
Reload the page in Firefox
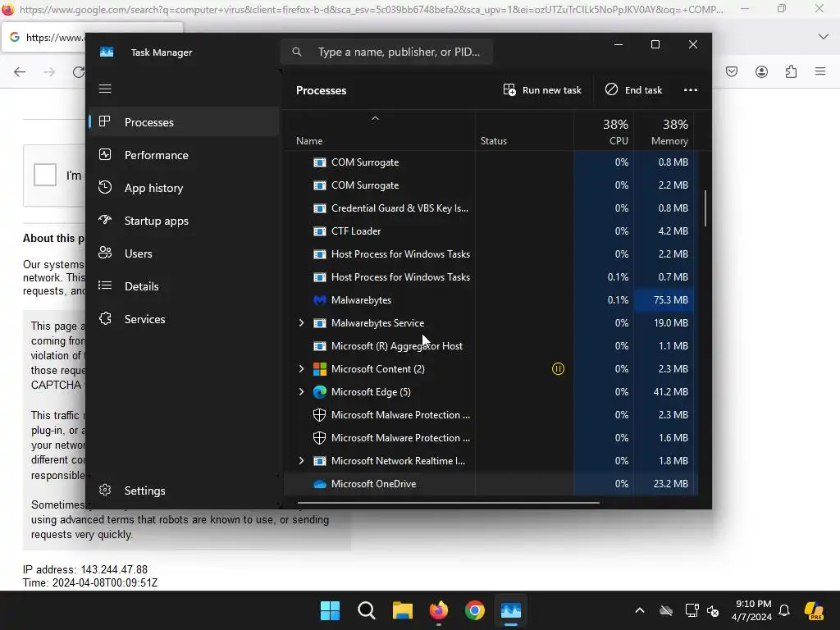[79, 72]
